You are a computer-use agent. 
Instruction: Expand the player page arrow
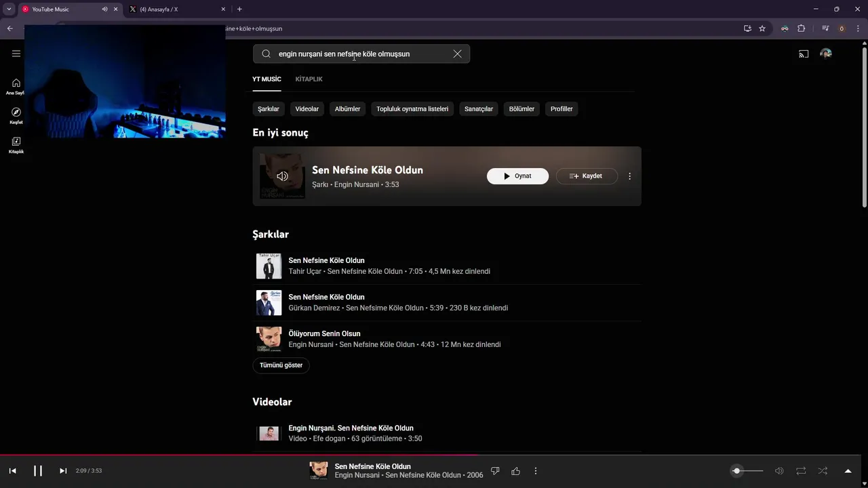(848, 471)
